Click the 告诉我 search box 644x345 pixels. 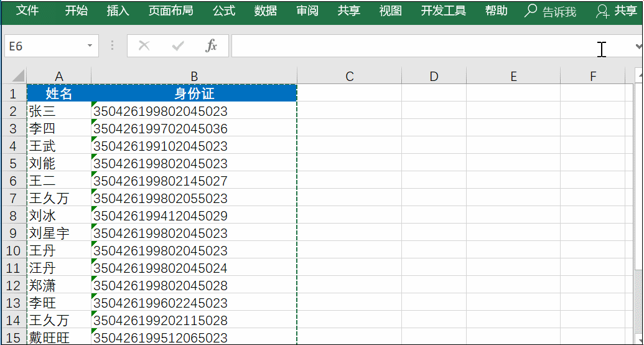click(559, 12)
